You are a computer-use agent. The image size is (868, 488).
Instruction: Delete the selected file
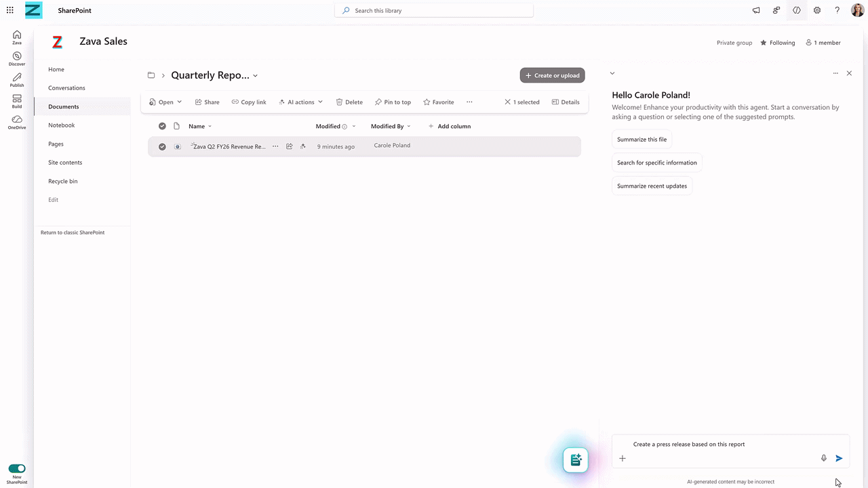[349, 102]
